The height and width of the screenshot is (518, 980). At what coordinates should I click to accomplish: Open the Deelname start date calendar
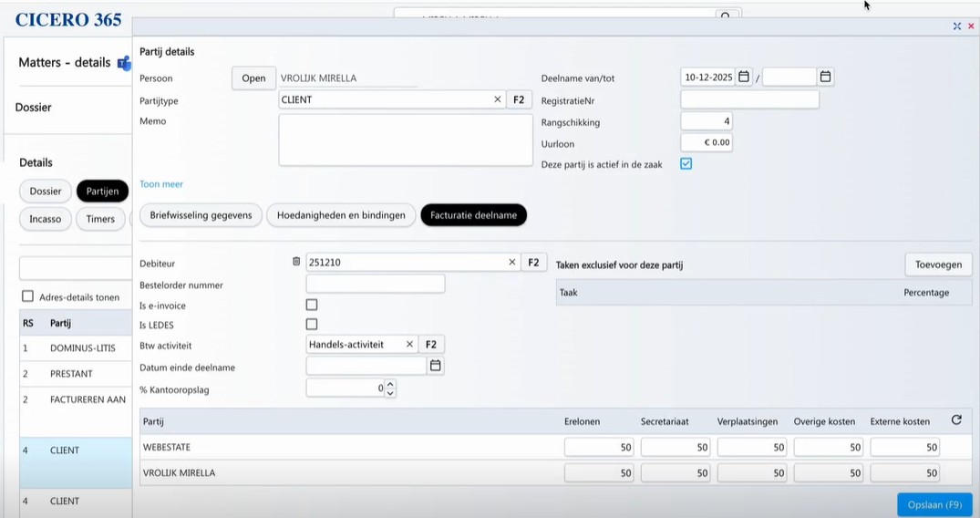(744, 78)
